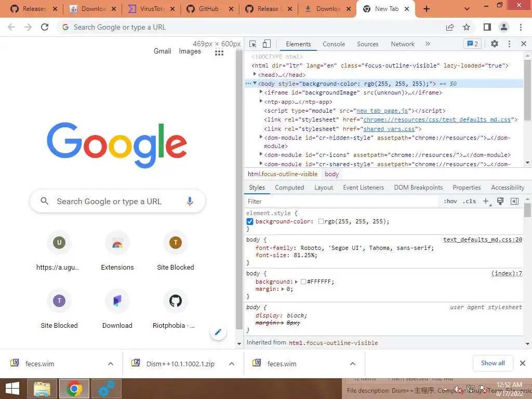Open rgb(255, 255, 255) color swatch
The image size is (532, 399).
(x=321, y=221)
